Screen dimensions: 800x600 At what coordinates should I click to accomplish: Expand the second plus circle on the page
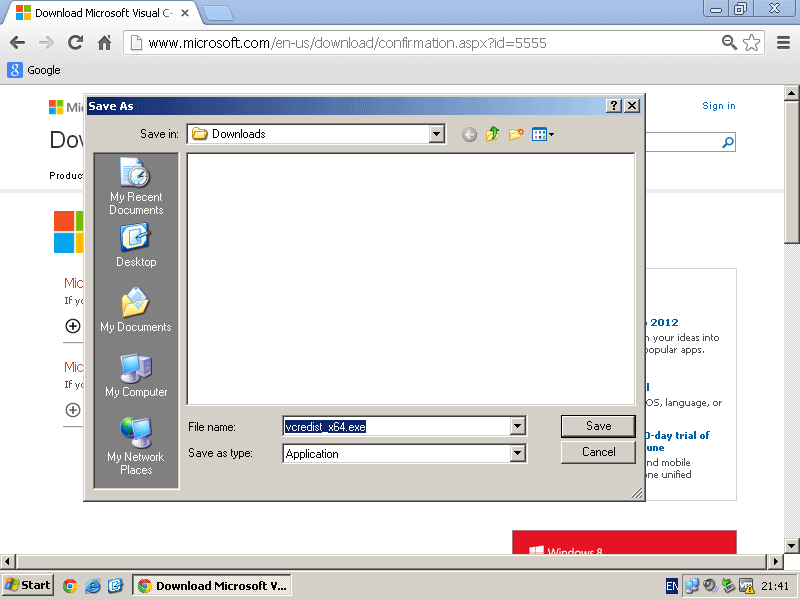(73, 410)
